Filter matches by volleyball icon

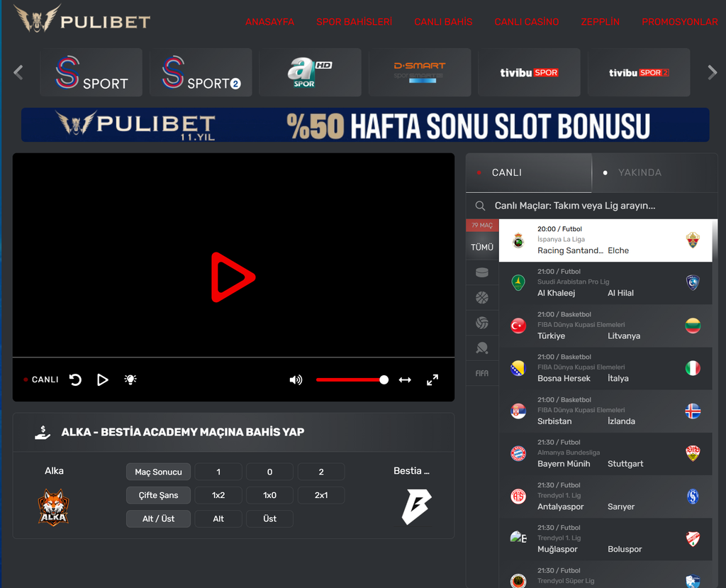482,323
